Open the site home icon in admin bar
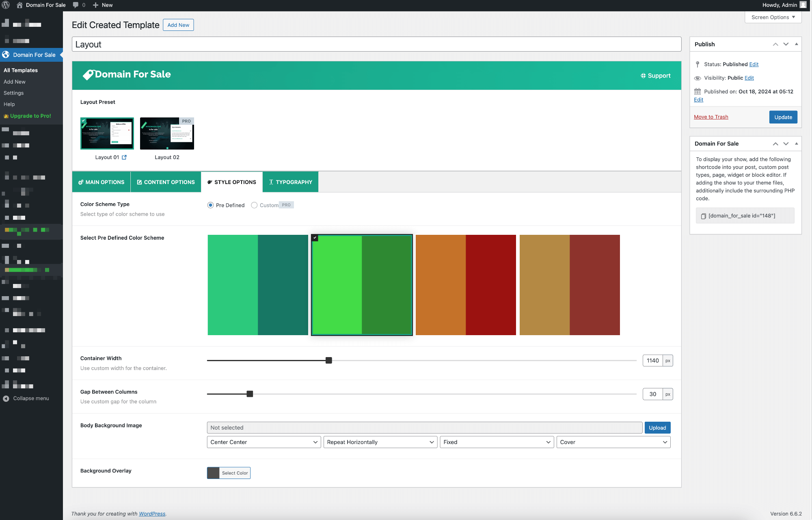812x520 pixels. (x=19, y=5)
